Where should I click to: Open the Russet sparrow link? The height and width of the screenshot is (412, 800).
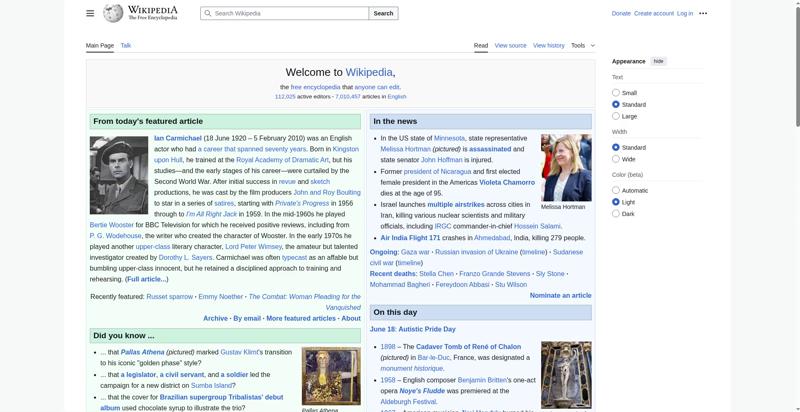pos(170,297)
